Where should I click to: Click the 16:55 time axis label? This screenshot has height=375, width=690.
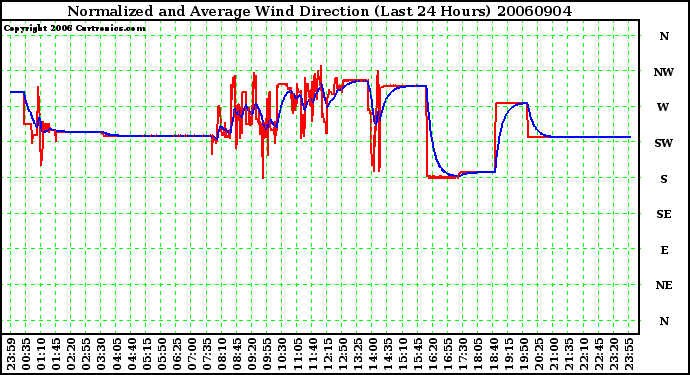tap(448, 354)
